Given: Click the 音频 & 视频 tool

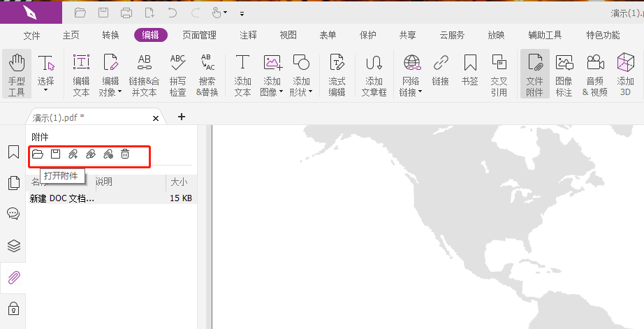Looking at the screenshot, I should (x=594, y=75).
